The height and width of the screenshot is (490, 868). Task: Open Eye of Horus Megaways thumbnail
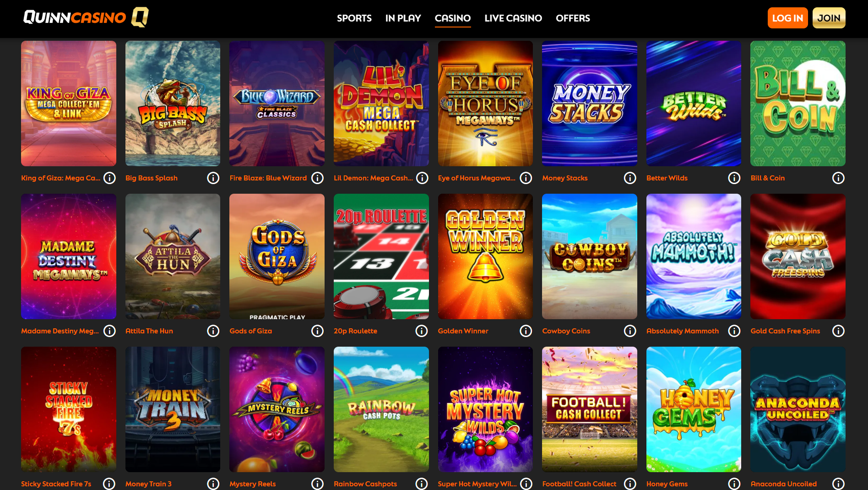coord(485,103)
